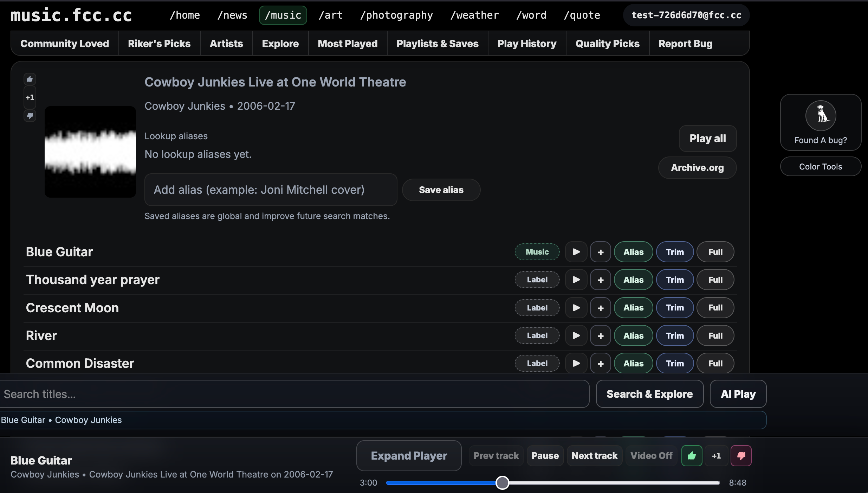Screen dimensions: 868x493
Task: Play the track Blue Guitar
Action: (576, 252)
